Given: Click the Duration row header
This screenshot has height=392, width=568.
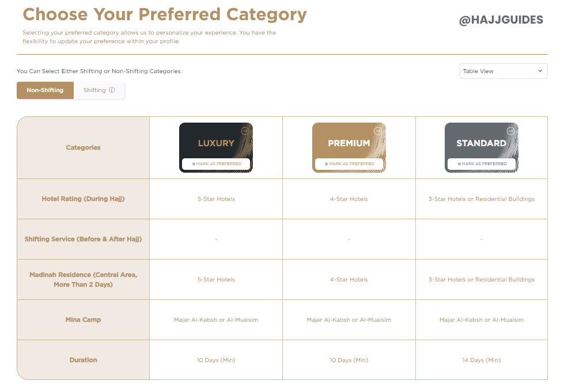Looking at the screenshot, I should (84, 360).
